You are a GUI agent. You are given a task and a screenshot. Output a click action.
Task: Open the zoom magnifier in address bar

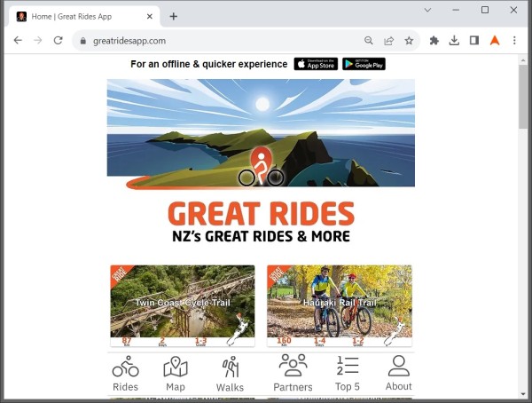(x=369, y=41)
